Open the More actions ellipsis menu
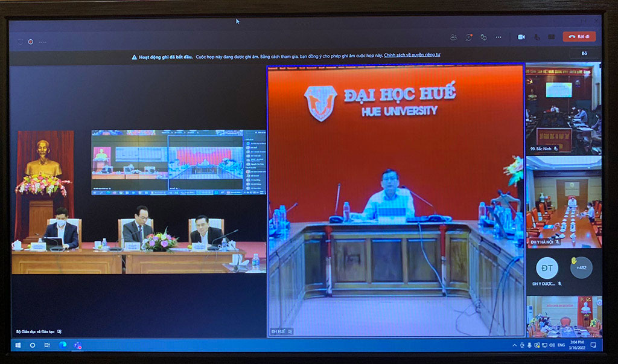The width and height of the screenshot is (618, 364). 499,37
